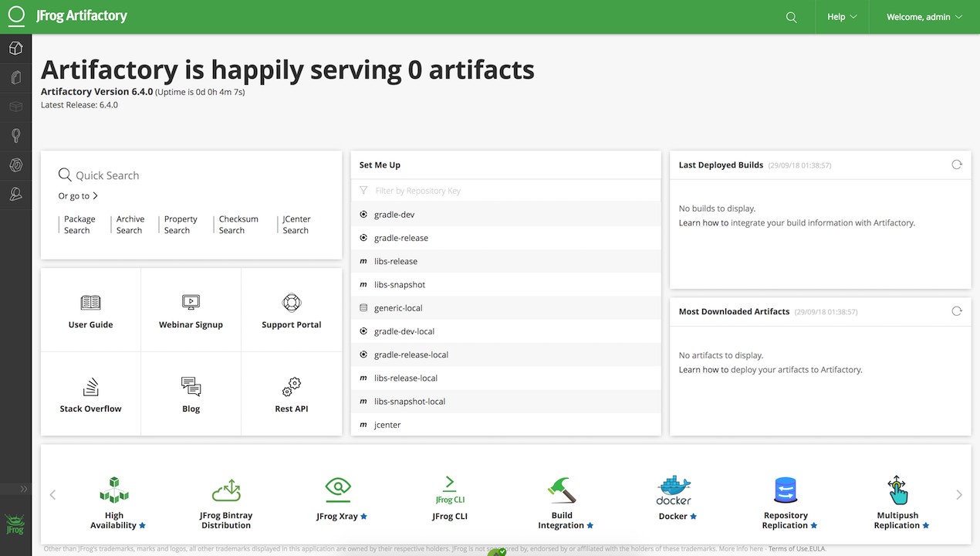Select jcenter repository row
The height and width of the screenshot is (556, 980).
click(x=506, y=425)
